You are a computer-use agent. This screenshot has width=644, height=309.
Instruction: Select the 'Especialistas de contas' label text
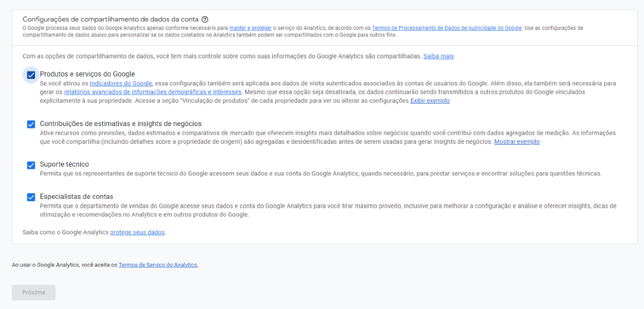77,197
